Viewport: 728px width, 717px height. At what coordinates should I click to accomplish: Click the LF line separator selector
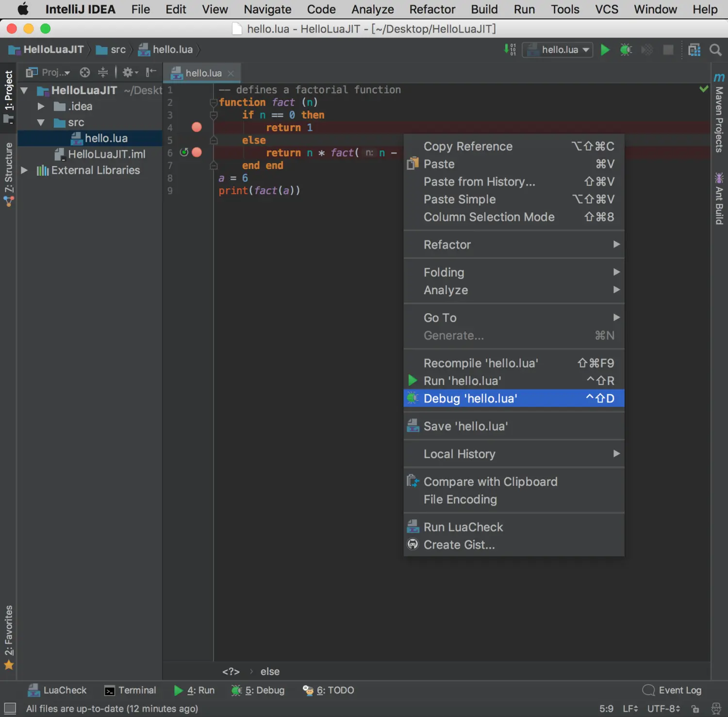[x=630, y=709]
